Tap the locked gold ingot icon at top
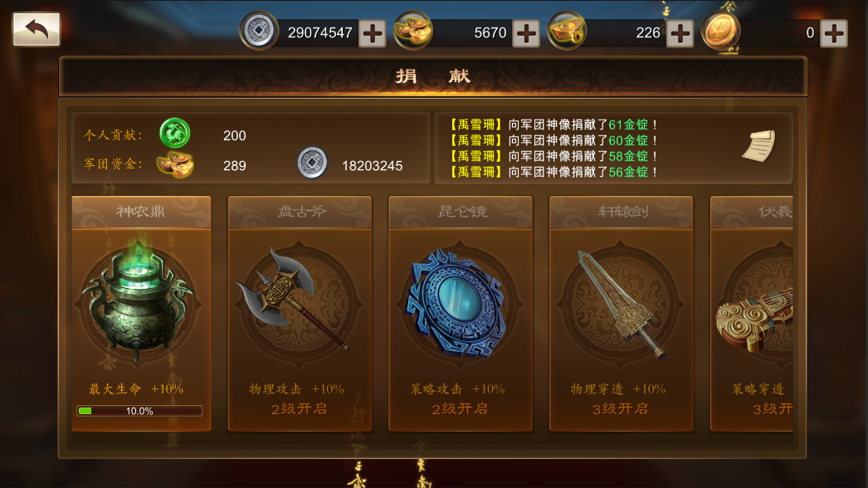Image resolution: width=868 pixels, height=488 pixels. click(x=567, y=31)
